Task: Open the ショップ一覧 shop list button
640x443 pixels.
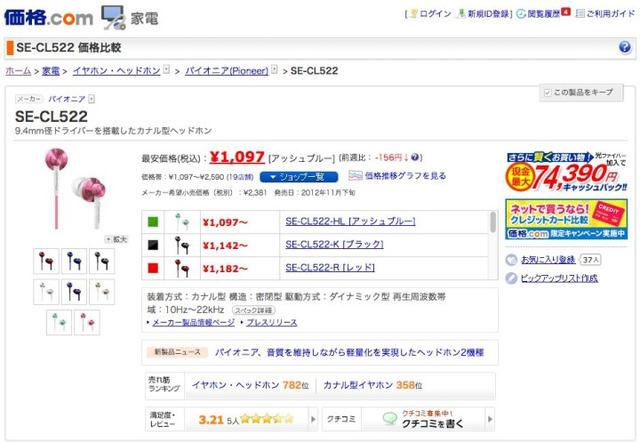Action: click(x=299, y=177)
